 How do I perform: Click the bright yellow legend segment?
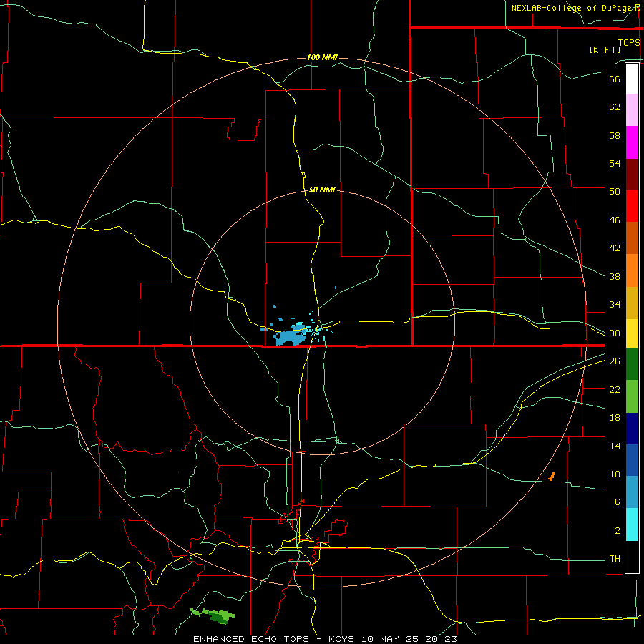pos(632,333)
